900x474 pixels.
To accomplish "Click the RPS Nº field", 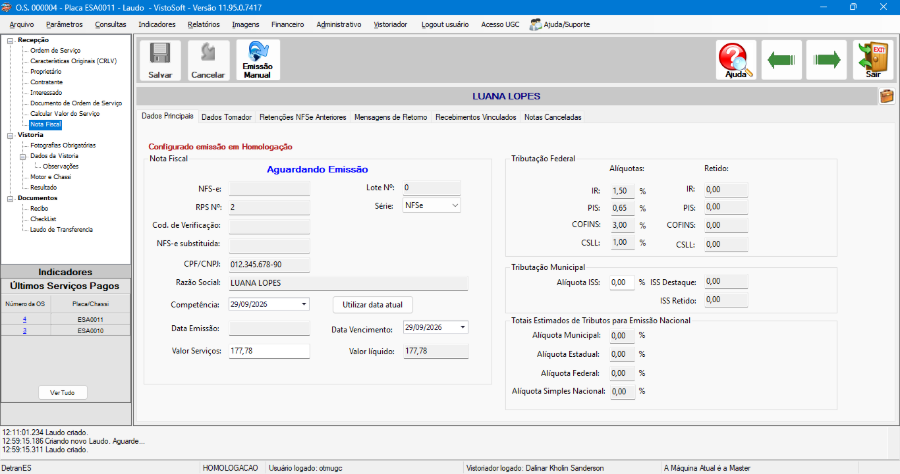I will (x=269, y=207).
